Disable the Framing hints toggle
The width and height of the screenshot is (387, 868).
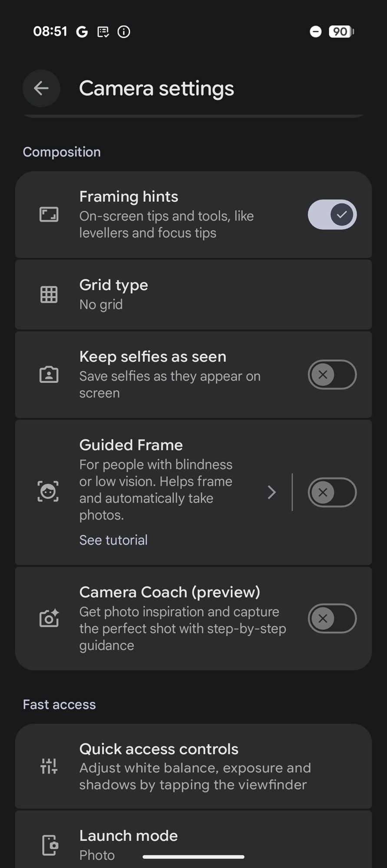pos(332,214)
